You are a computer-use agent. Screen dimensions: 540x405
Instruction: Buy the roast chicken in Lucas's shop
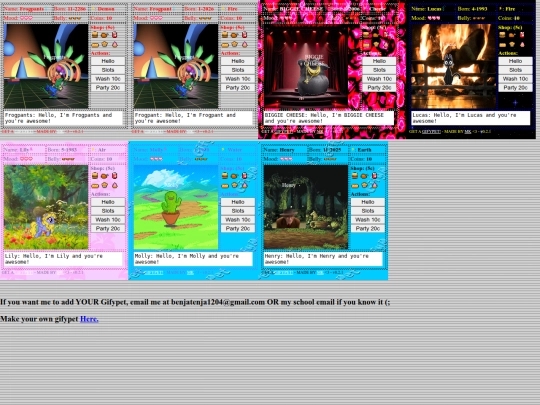coord(512,35)
